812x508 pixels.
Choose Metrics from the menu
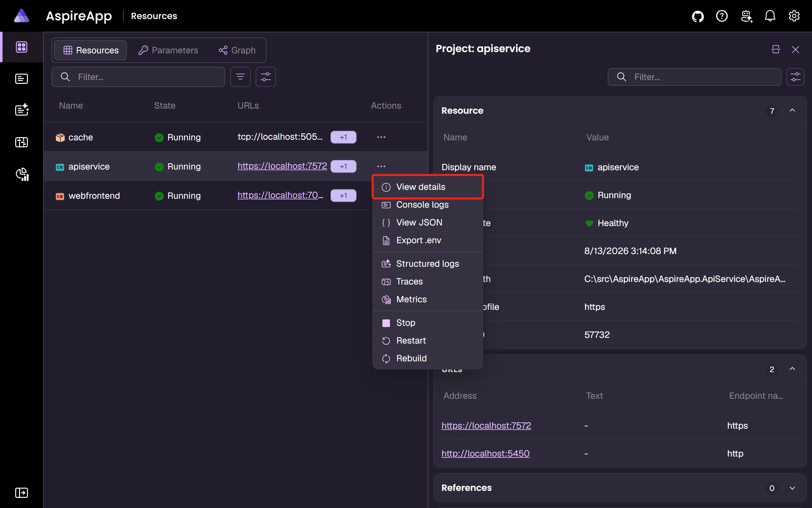[x=428, y=299]
